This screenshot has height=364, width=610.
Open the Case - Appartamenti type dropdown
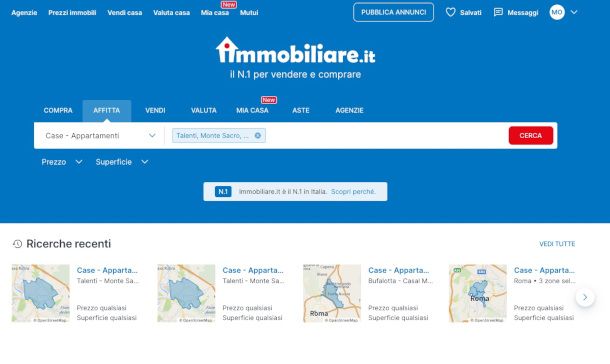pyautogui.click(x=100, y=136)
